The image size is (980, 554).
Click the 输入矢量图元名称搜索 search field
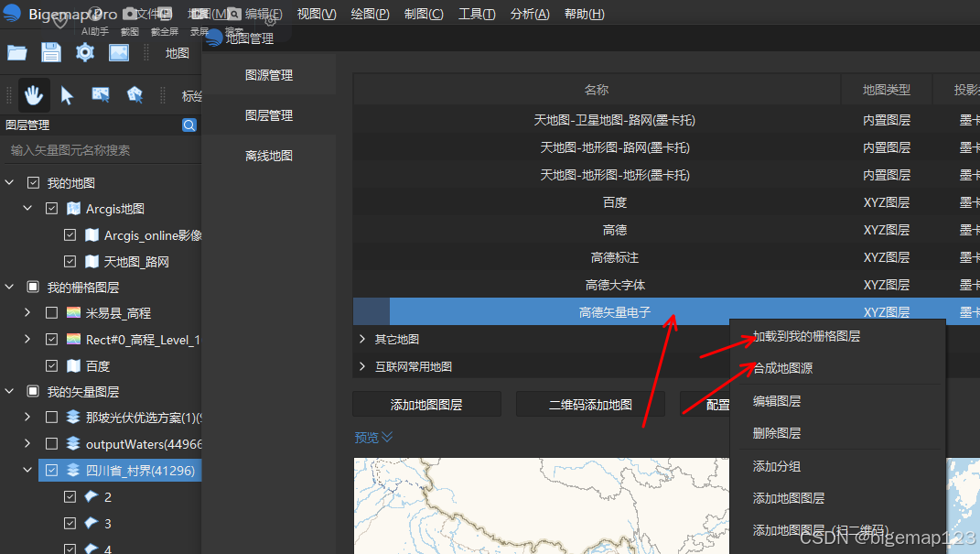[x=100, y=150]
